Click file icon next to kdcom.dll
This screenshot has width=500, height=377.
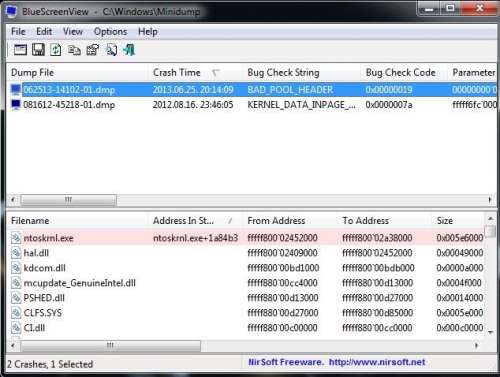16,268
